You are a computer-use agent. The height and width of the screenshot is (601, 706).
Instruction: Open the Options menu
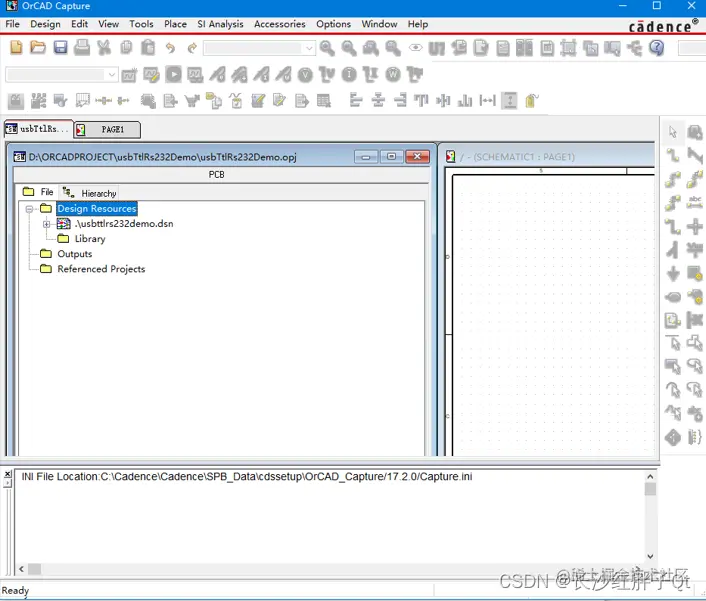pyautogui.click(x=333, y=24)
